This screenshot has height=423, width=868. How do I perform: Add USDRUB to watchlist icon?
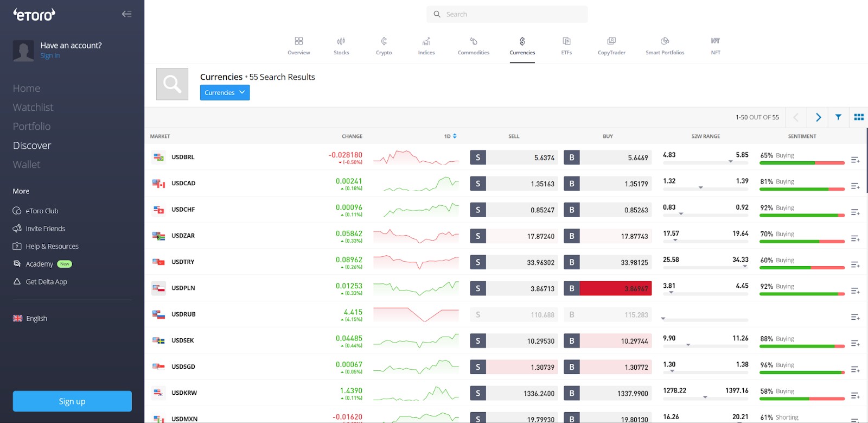point(856,317)
